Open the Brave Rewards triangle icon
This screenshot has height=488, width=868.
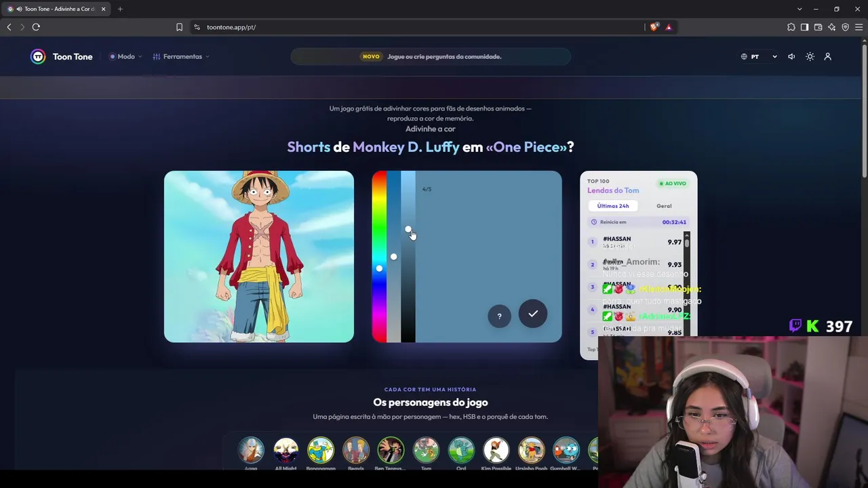click(x=669, y=27)
